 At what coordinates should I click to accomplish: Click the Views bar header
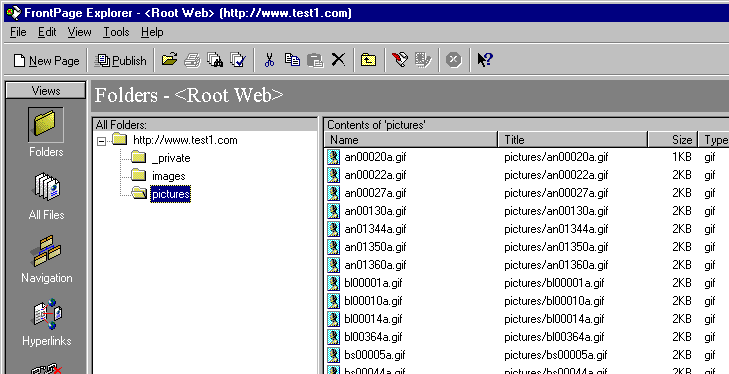(46, 90)
